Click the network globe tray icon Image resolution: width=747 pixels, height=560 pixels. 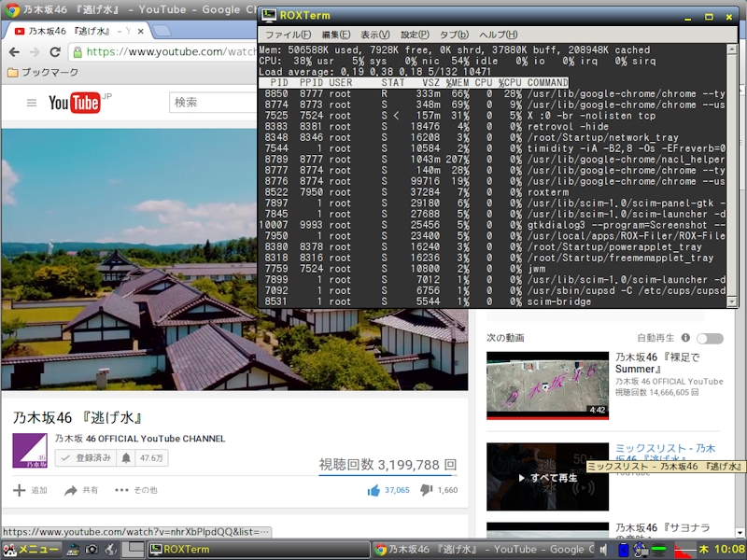pyautogui.click(x=641, y=550)
